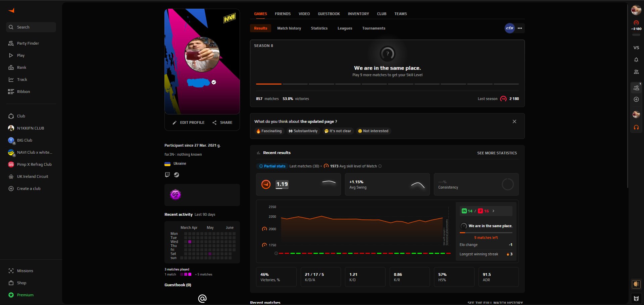Expand the 14 / 16 wins-losses chevron

point(493,211)
